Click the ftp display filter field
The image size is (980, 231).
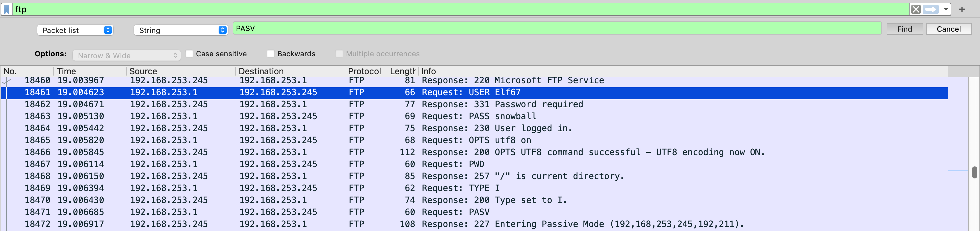457,9
